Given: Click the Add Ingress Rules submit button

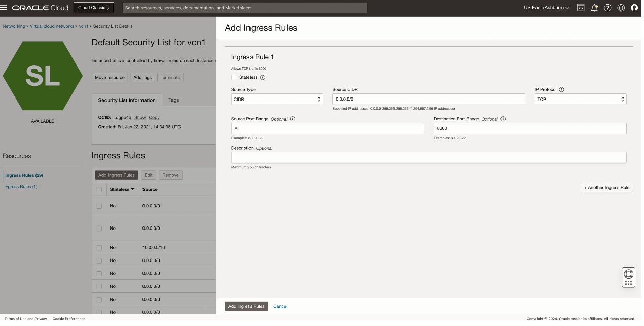Looking at the screenshot, I should (246, 306).
